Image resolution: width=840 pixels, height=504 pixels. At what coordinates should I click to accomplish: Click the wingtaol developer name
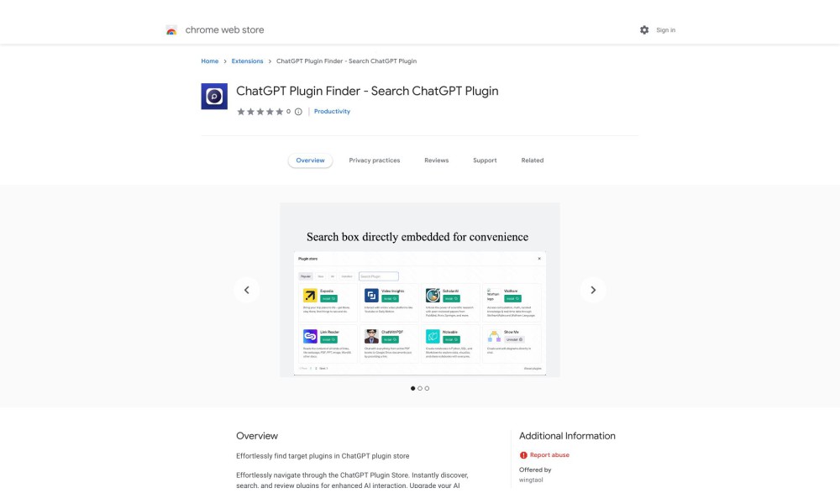click(531, 480)
